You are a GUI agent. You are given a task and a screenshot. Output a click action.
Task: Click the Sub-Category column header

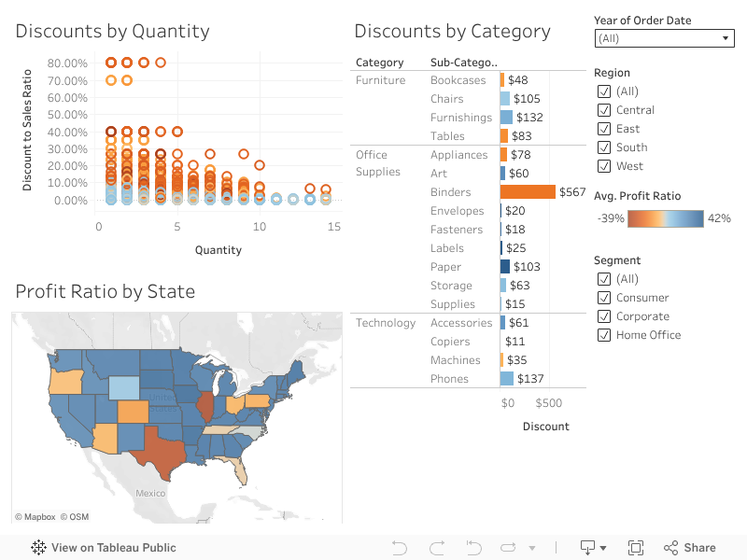tap(463, 63)
